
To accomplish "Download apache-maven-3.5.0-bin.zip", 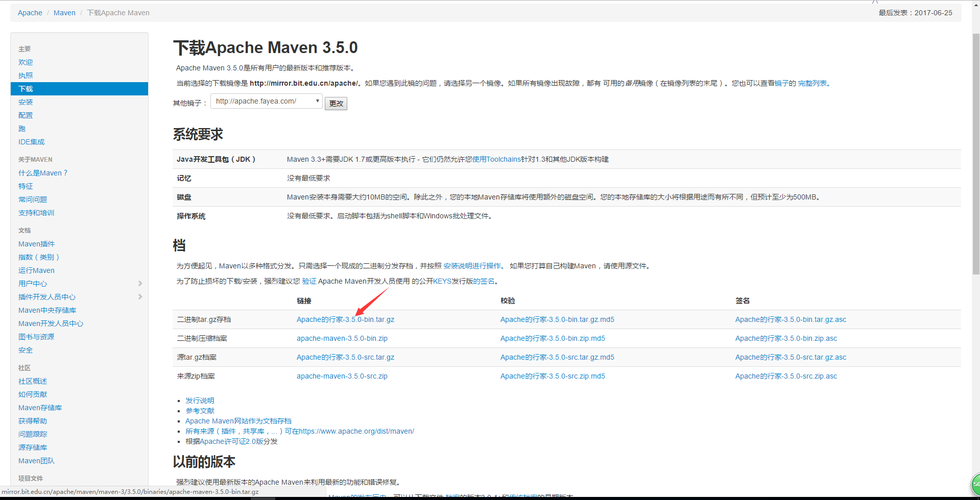I will click(x=342, y=338).
